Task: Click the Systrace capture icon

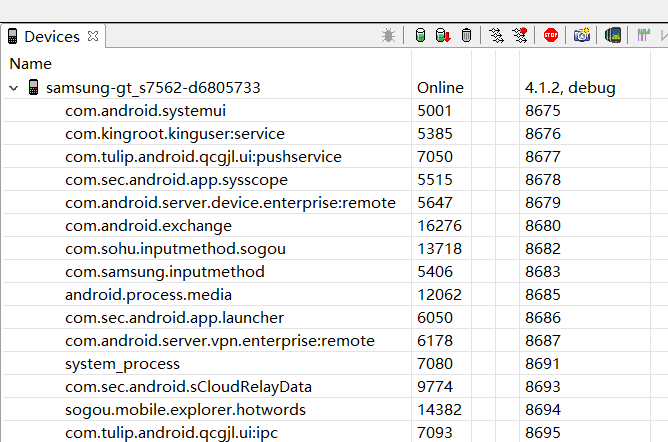Action: point(643,35)
